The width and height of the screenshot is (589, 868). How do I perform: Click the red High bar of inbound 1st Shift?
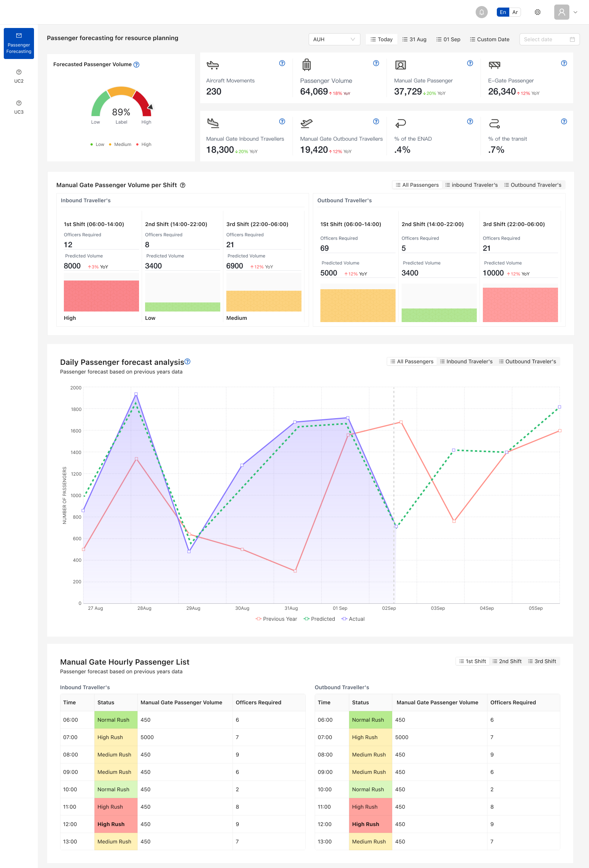pyautogui.click(x=101, y=296)
